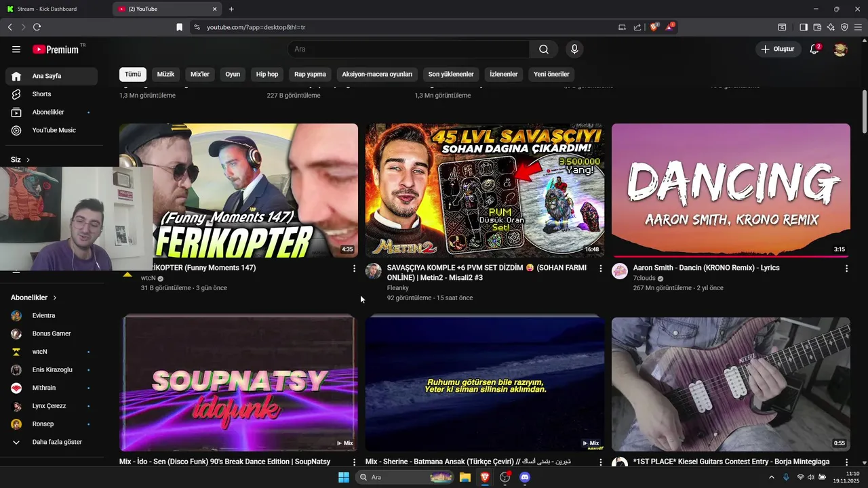Screen dimensions: 868x488
Task: Open wtcN channel in subscriptions list
Action: point(52,352)
